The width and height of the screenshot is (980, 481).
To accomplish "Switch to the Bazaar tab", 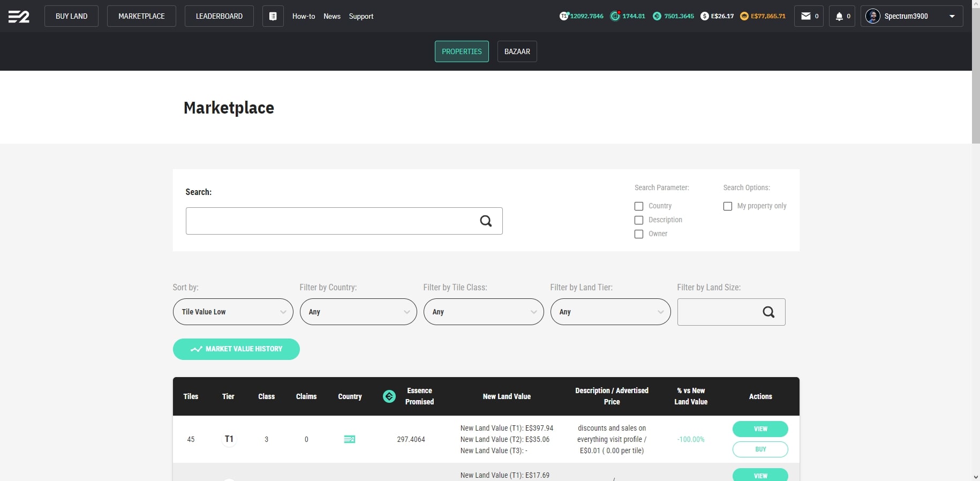I will pos(517,51).
